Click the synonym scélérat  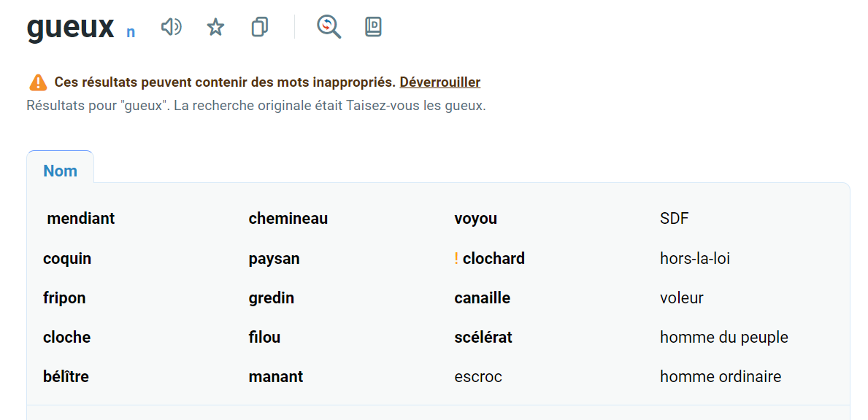click(x=483, y=338)
